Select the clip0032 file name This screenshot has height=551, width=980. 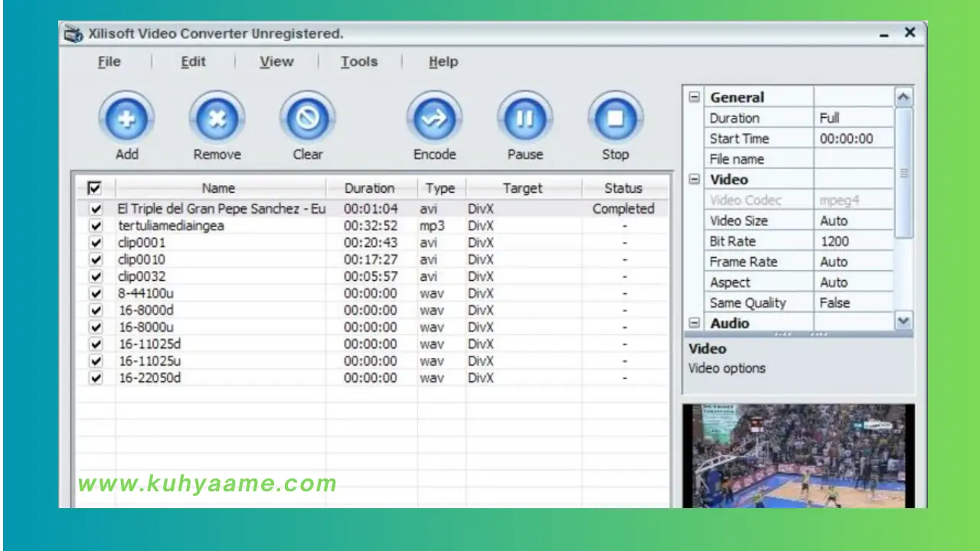tap(141, 276)
